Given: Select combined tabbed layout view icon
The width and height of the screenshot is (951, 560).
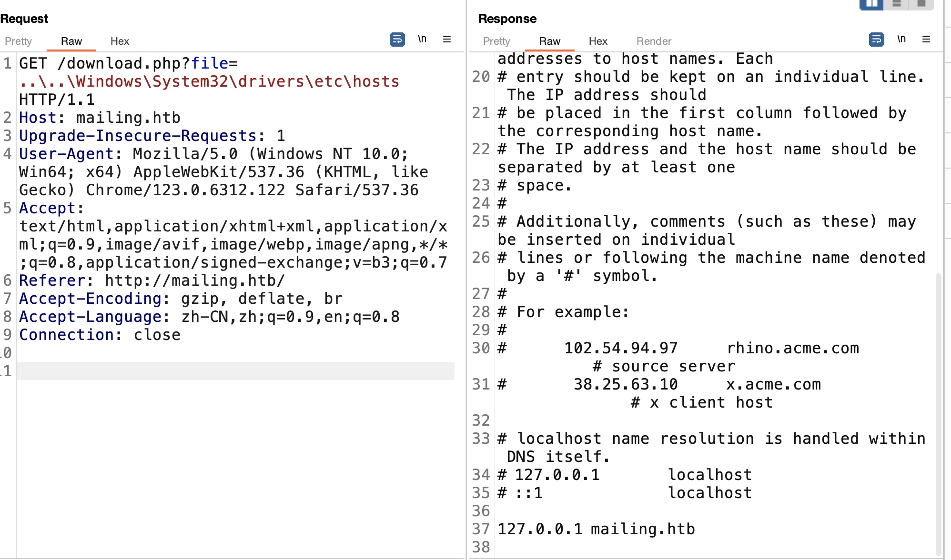Looking at the screenshot, I should point(921,4).
